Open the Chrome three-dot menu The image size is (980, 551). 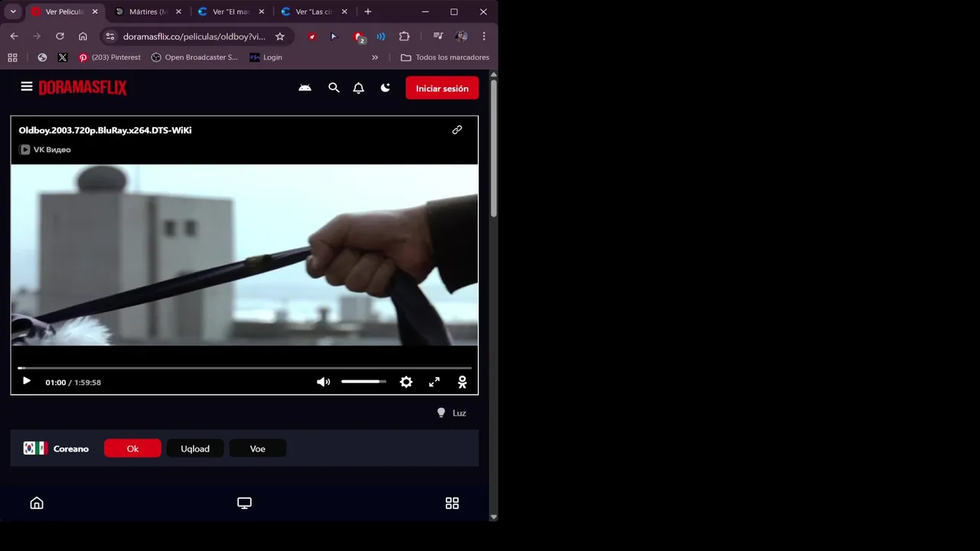click(484, 36)
